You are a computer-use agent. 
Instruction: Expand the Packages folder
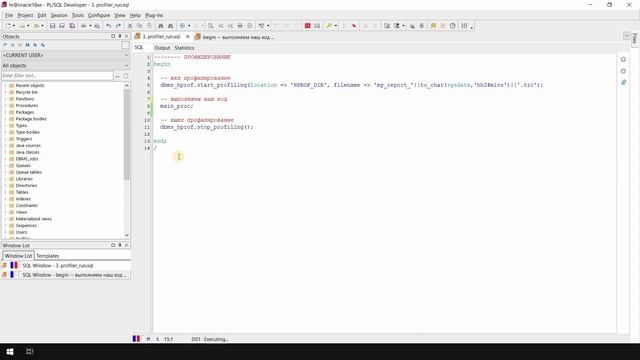[x=5, y=112]
